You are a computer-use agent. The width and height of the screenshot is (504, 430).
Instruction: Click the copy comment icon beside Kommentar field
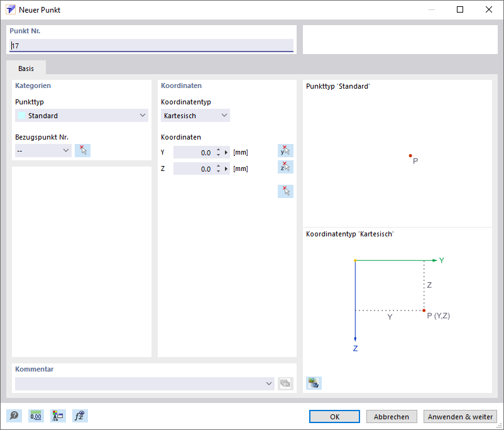(285, 383)
